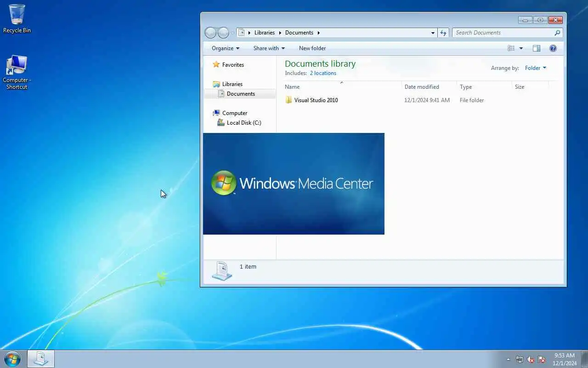Open the address bar history dropdown
The height and width of the screenshot is (368, 588).
[x=433, y=33]
